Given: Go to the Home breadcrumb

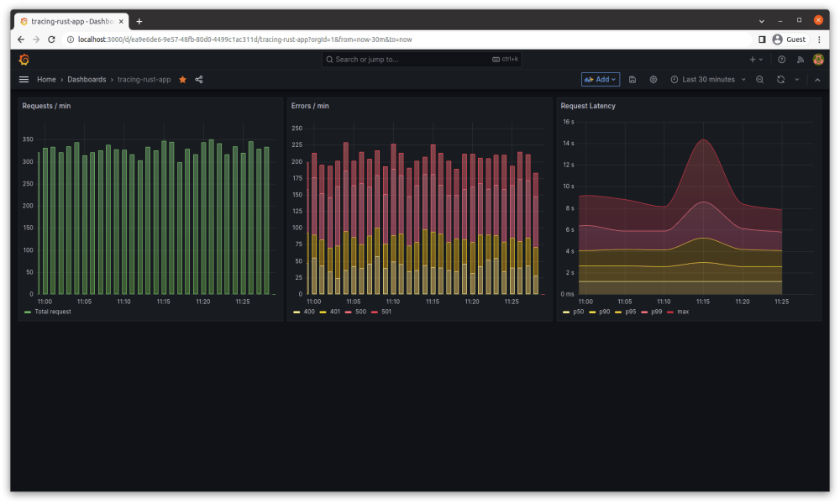Looking at the screenshot, I should tap(46, 80).
